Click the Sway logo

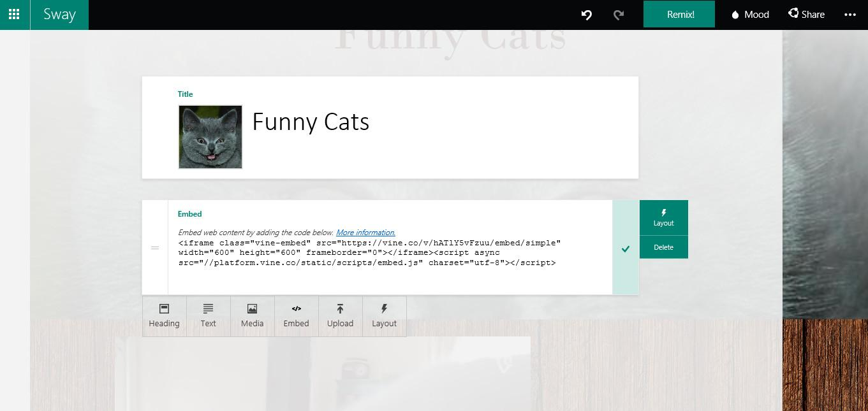pos(59,15)
